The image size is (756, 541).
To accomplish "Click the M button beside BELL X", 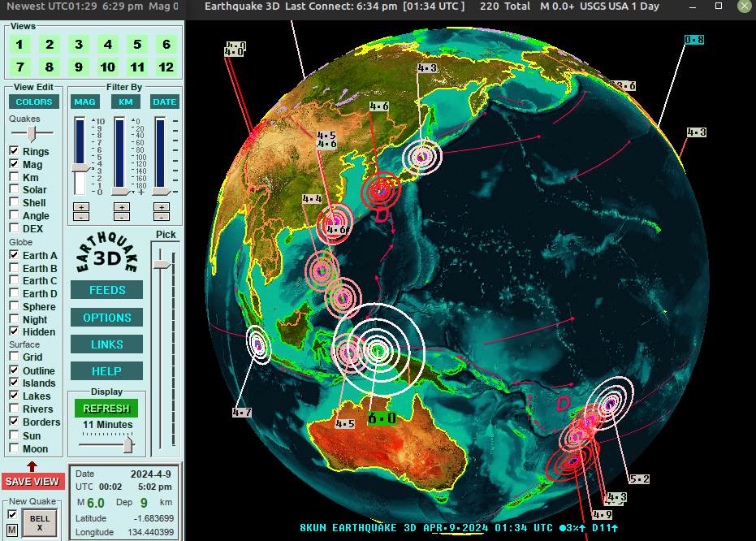I will pos(12,530).
